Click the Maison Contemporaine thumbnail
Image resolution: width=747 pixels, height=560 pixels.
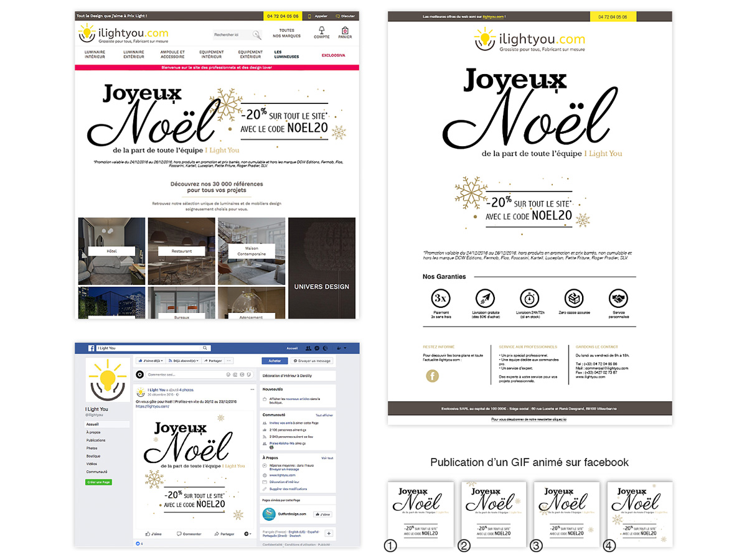[x=251, y=251]
